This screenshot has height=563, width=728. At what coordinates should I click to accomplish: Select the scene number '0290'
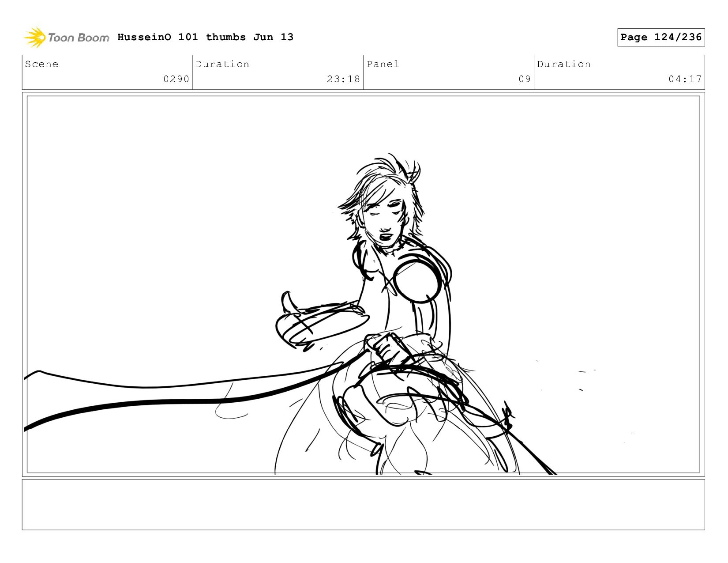coord(176,79)
